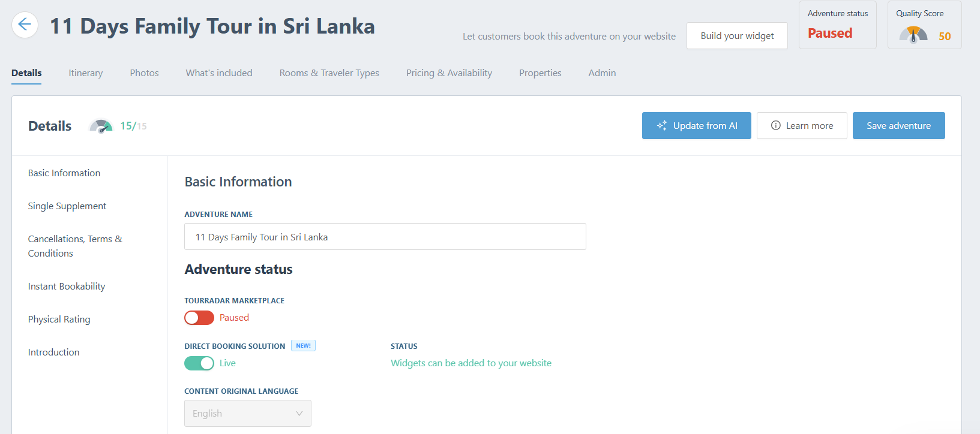Click the Save adventure button
This screenshot has height=434, width=980.
tap(898, 126)
